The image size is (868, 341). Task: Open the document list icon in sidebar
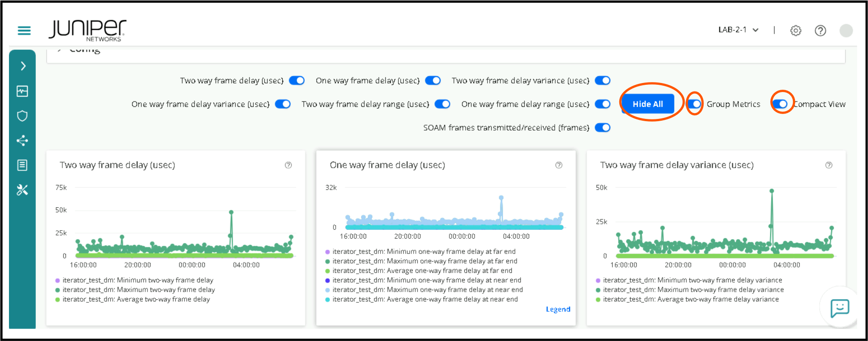(22, 165)
